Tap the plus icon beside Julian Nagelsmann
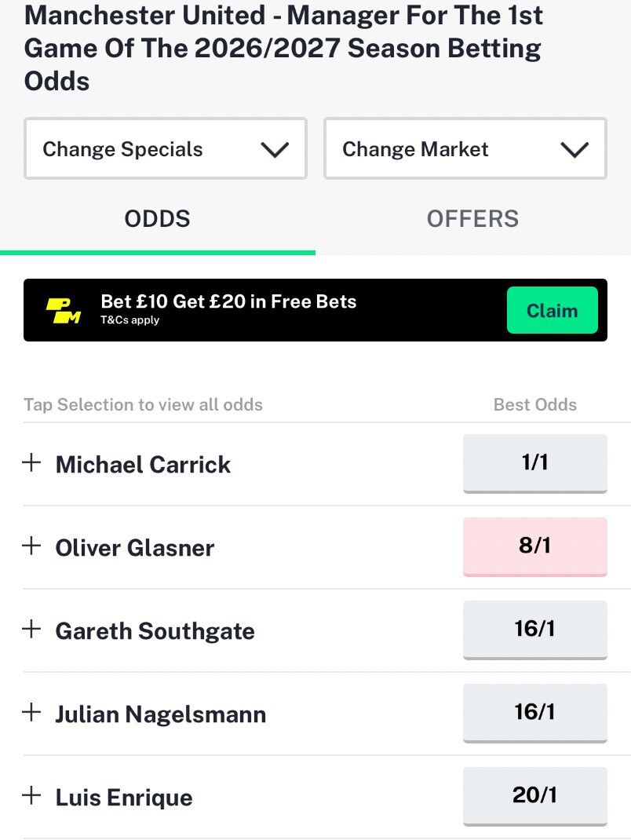Viewport: 631px width, 840px height. click(31, 712)
